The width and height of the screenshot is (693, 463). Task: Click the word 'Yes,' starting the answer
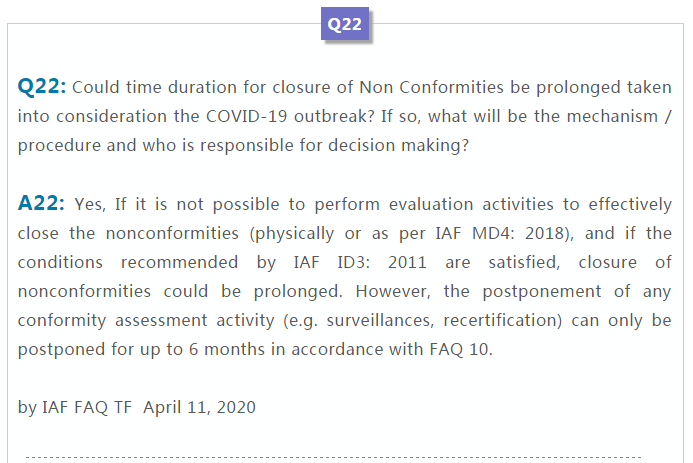[90, 205]
